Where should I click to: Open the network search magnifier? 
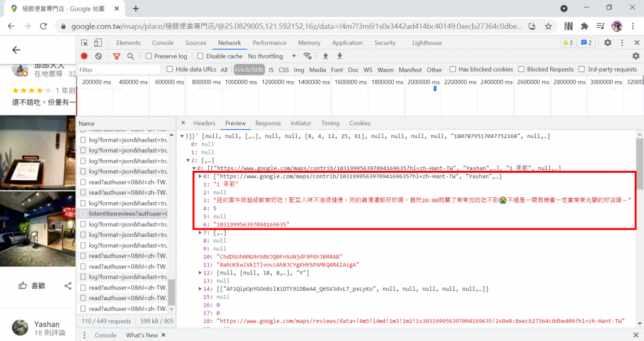tap(131, 57)
